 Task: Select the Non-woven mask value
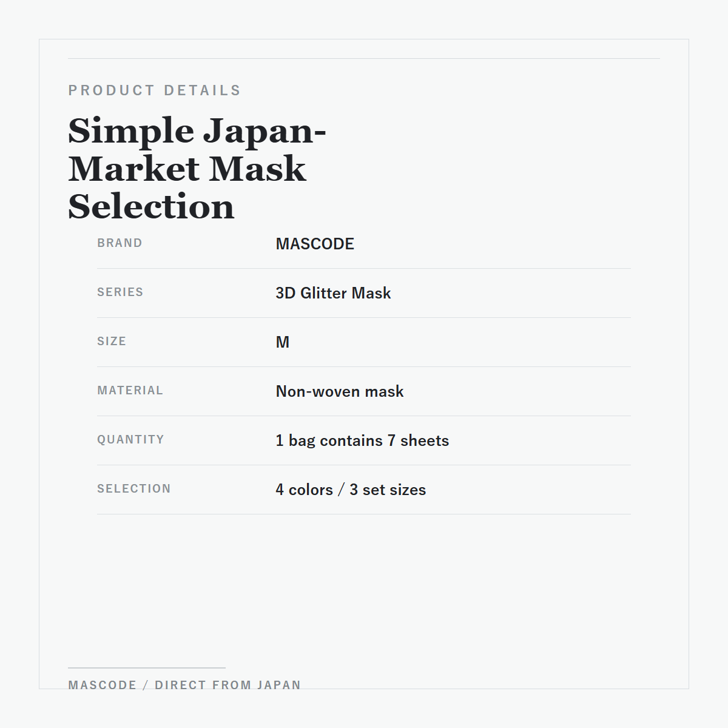tap(340, 391)
